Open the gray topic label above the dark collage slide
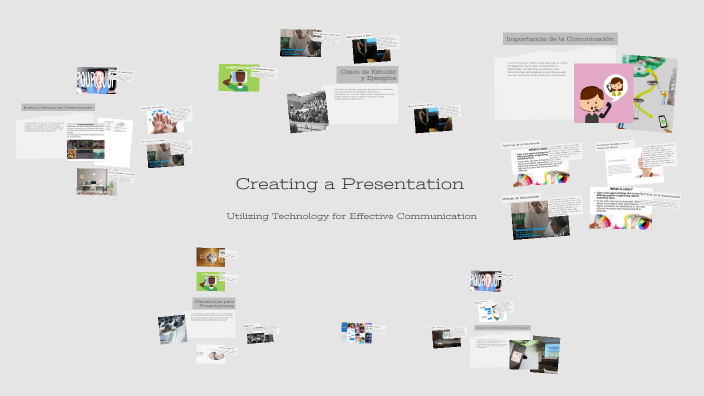The height and width of the screenshot is (396, 704). coord(58,107)
